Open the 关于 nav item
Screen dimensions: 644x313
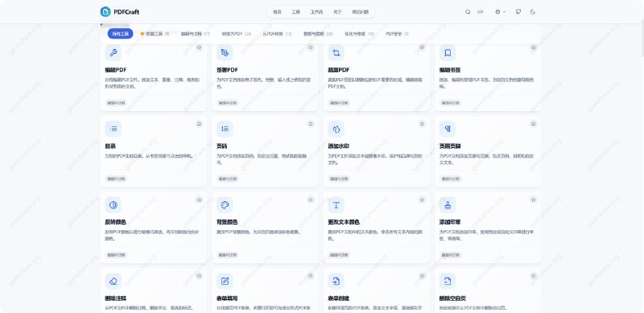337,12
